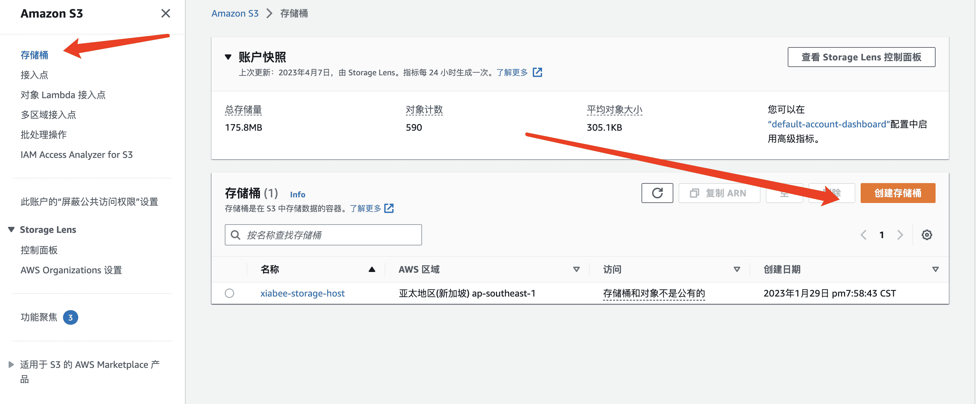This screenshot has width=980, height=404.
Task: Open 屏蔽公共访问权限 account settings
Action: (x=89, y=201)
